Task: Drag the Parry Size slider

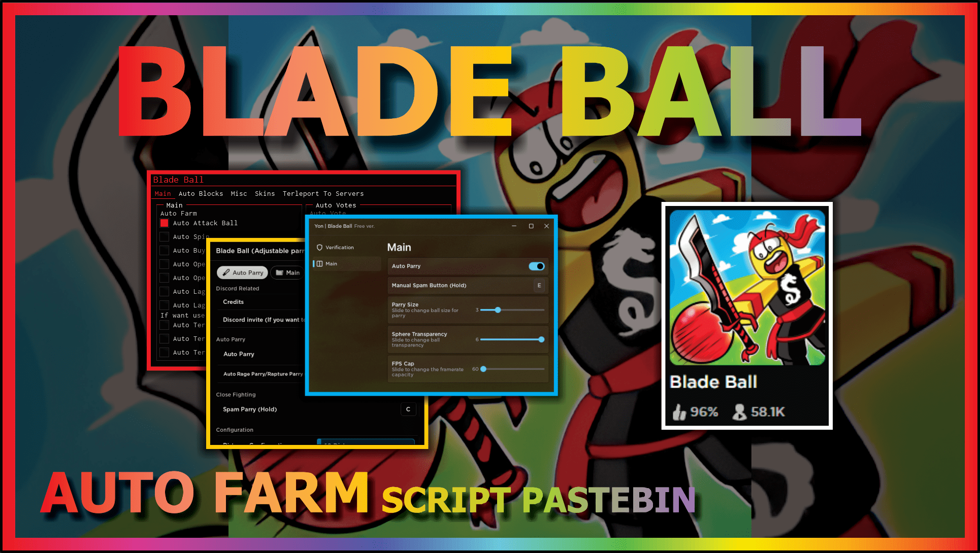Action: pos(498,310)
